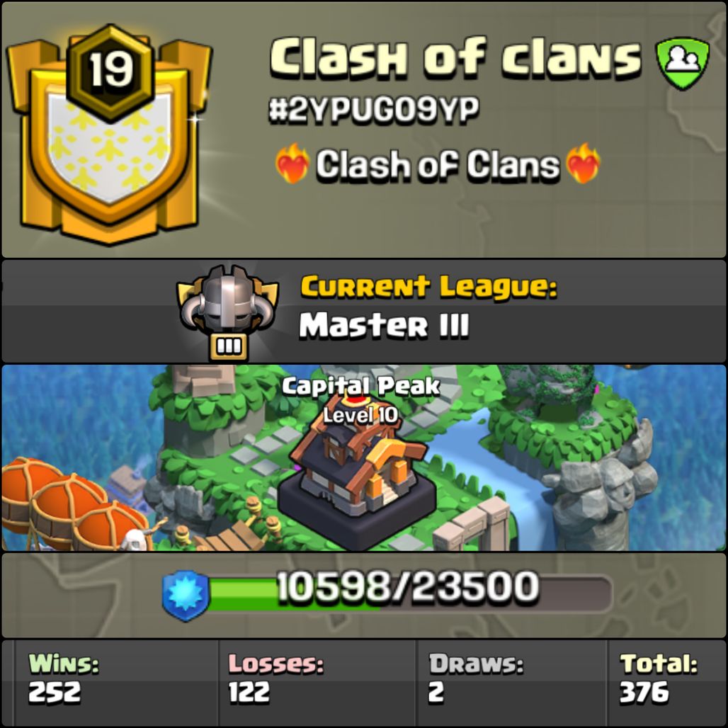Click the Clash of Clans clan name
Viewport: 728px width, 728px height.
coord(455,57)
